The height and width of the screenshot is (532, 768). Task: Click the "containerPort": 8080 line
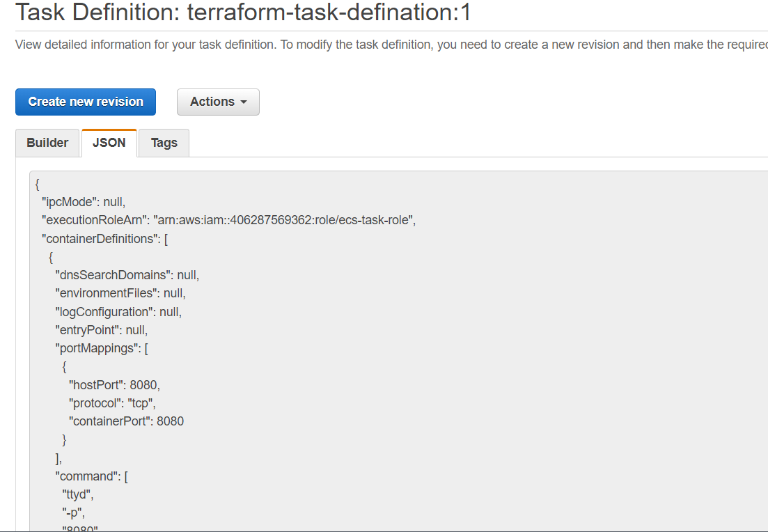(126, 421)
